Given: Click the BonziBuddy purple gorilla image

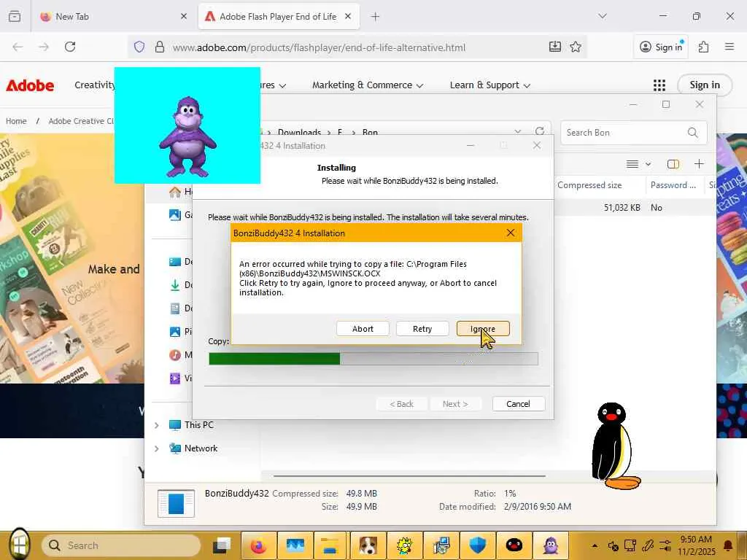Looking at the screenshot, I should [x=187, y=136].
